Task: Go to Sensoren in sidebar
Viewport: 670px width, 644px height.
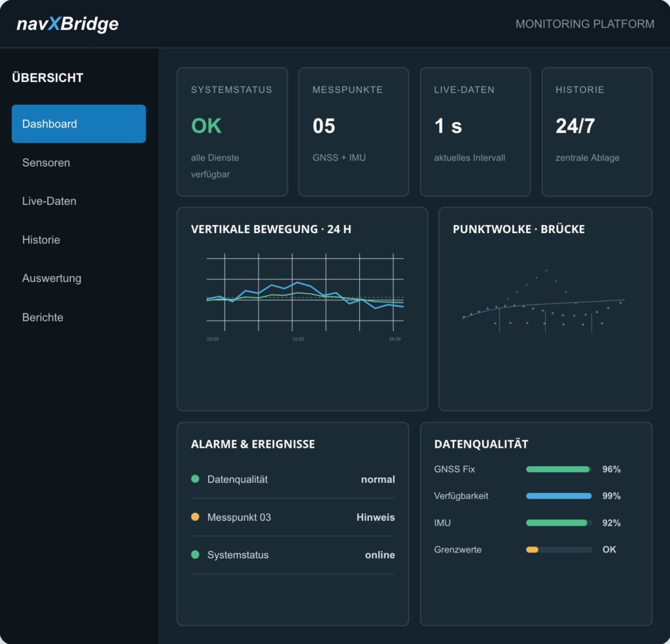Action: point(46,162)
